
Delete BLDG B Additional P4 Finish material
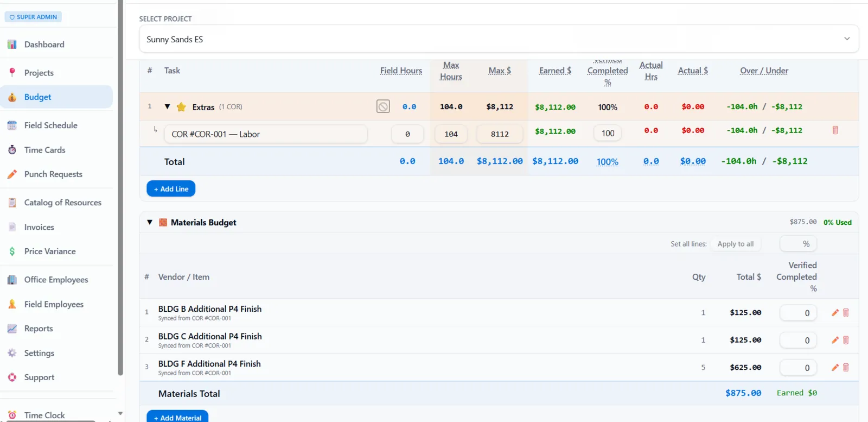(846, 312)
